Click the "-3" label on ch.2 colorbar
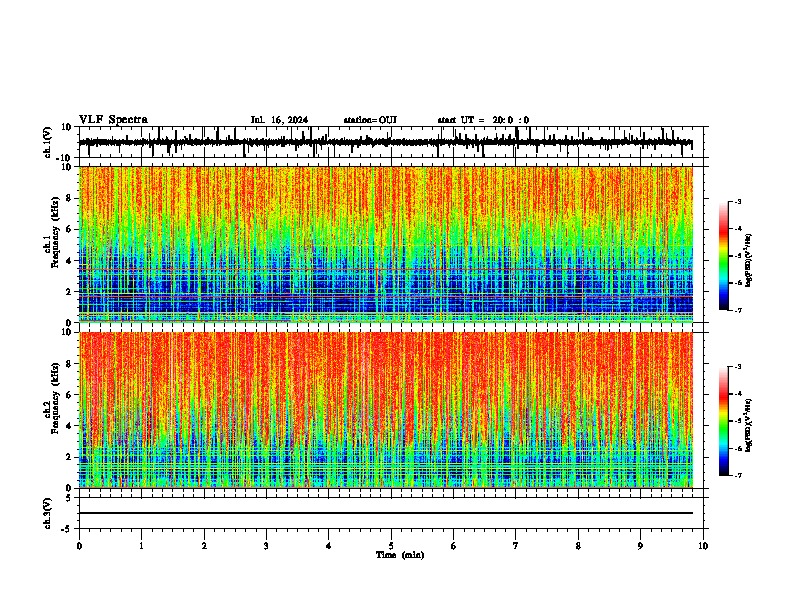This screenshot has width=792, height=612. coord(737,367)
